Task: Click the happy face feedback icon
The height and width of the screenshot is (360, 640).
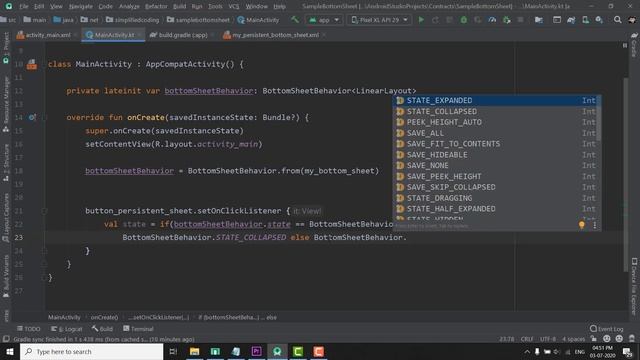Action: 607,339
